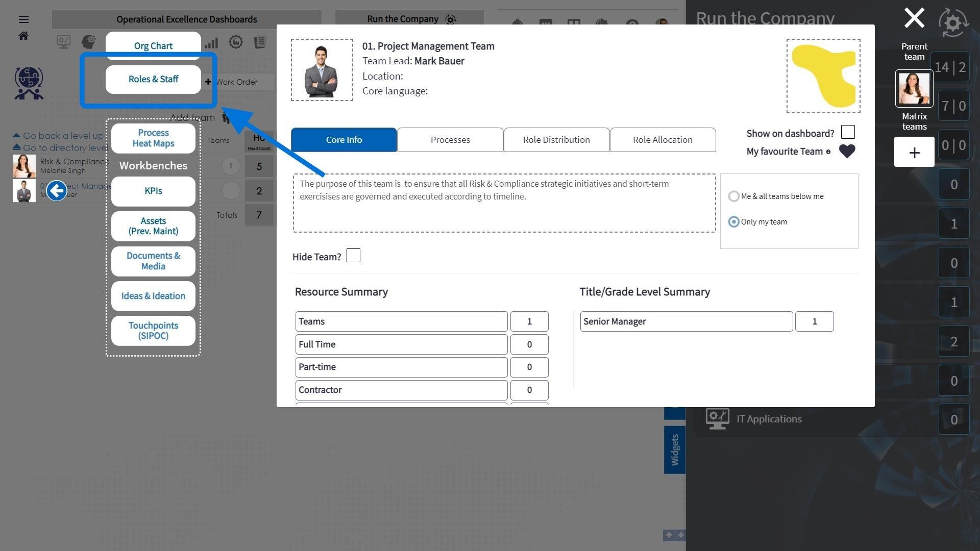The height and width of the screenshot is (551, 980).
Task: Click the yellow team color swatch
Action: [x=823, y=76]
